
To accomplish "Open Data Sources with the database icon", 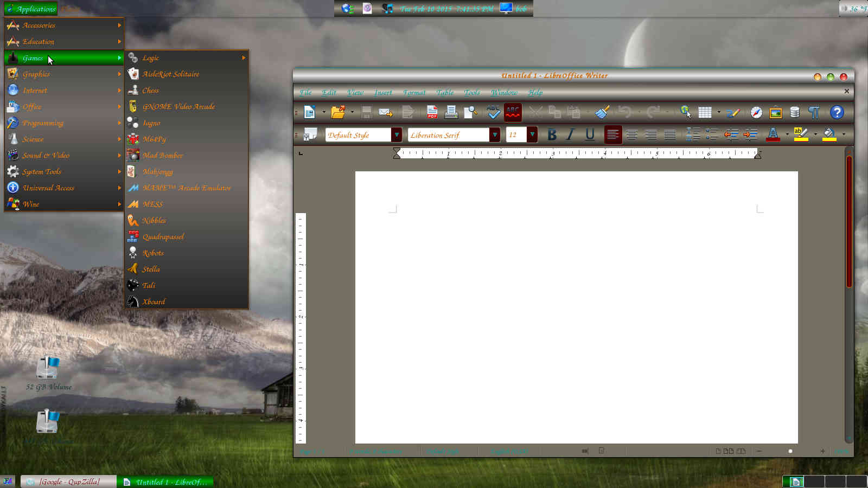I will click(795, 112).
